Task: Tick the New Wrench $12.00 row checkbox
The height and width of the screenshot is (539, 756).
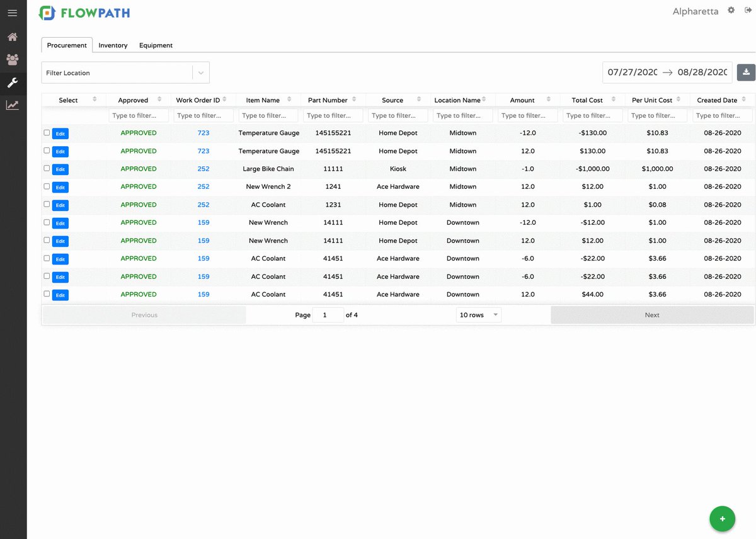Action: click(x=47, y=240)
